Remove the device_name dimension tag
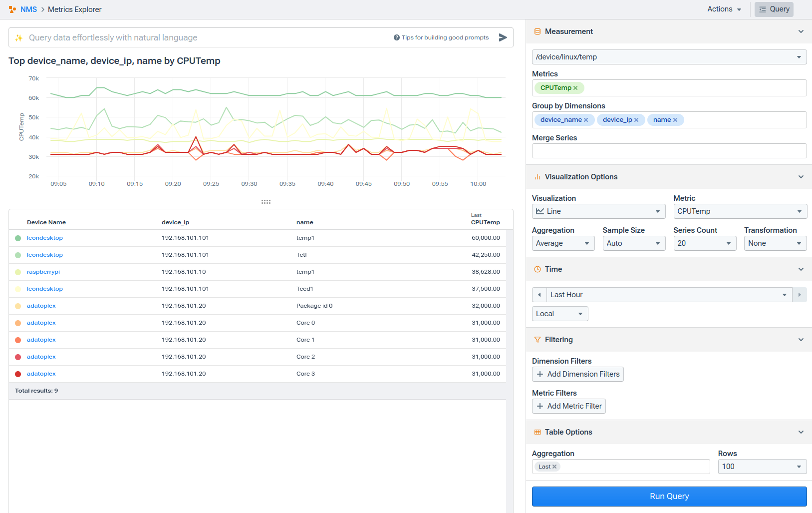 point(586,120)
